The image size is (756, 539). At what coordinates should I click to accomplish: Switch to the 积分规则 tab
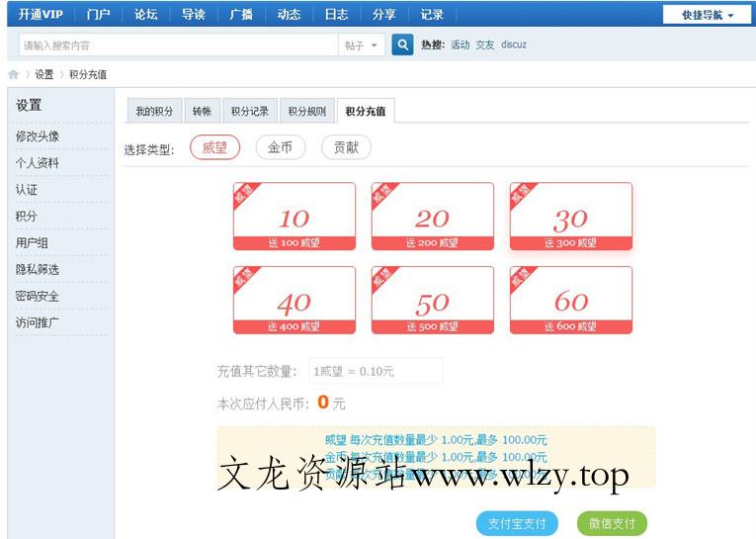(x=306, y=111)
